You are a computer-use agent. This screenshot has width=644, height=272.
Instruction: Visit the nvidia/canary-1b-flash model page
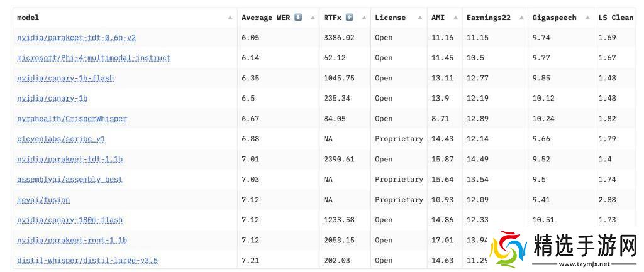(65, 79)
